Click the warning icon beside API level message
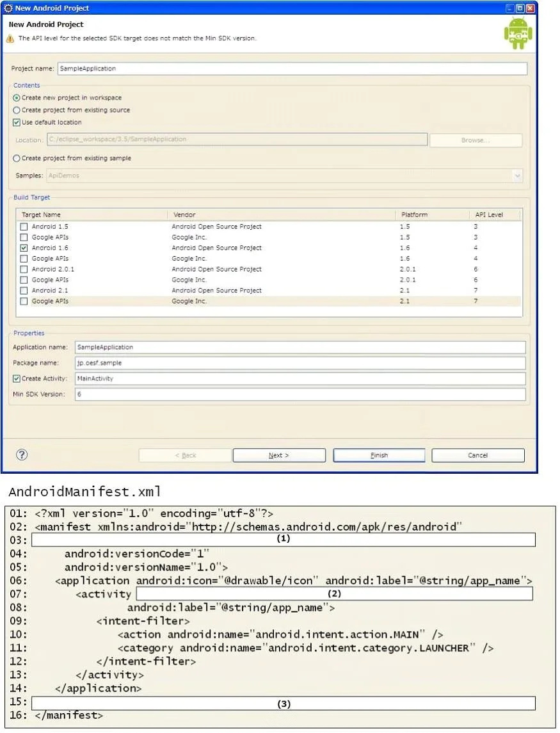The width and height of the screenshot is (560, 733). tap(10, 39)
